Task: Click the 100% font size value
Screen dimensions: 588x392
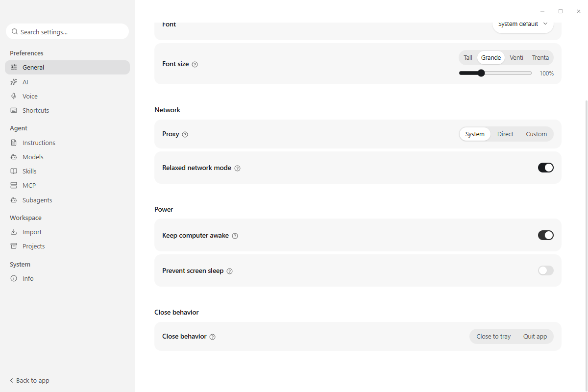Action: [x=546, y=73]
